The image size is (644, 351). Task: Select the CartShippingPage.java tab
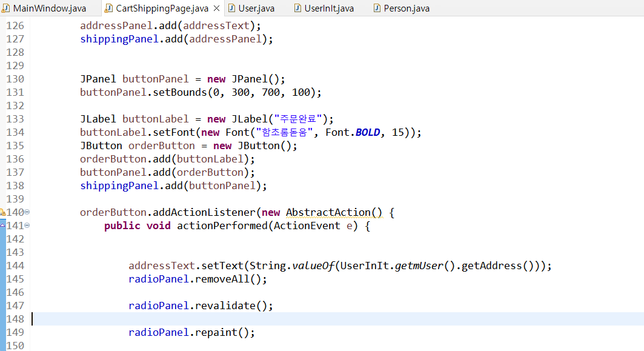[x=162, y=8]
